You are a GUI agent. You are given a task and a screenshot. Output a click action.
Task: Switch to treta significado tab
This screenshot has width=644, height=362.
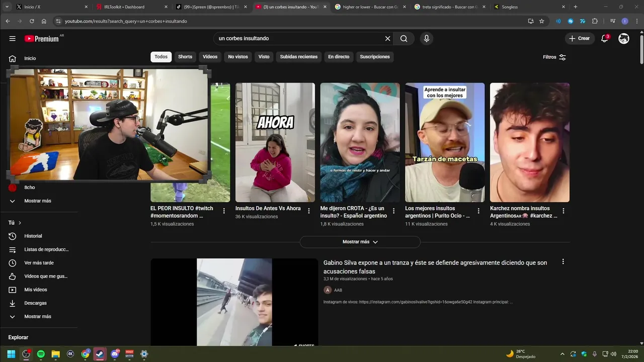(451, 7)
